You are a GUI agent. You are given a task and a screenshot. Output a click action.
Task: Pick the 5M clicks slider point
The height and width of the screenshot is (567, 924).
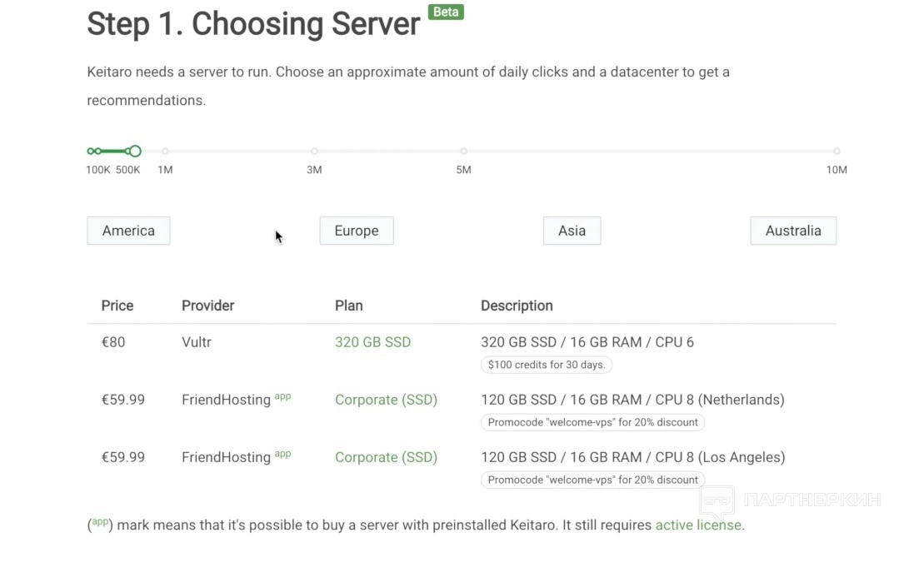(x=463, y=152)
